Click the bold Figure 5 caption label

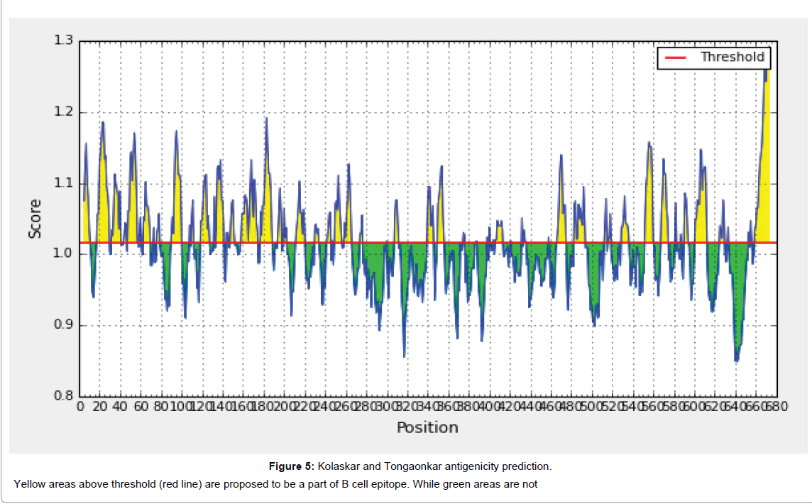click(x=291, y=466)
